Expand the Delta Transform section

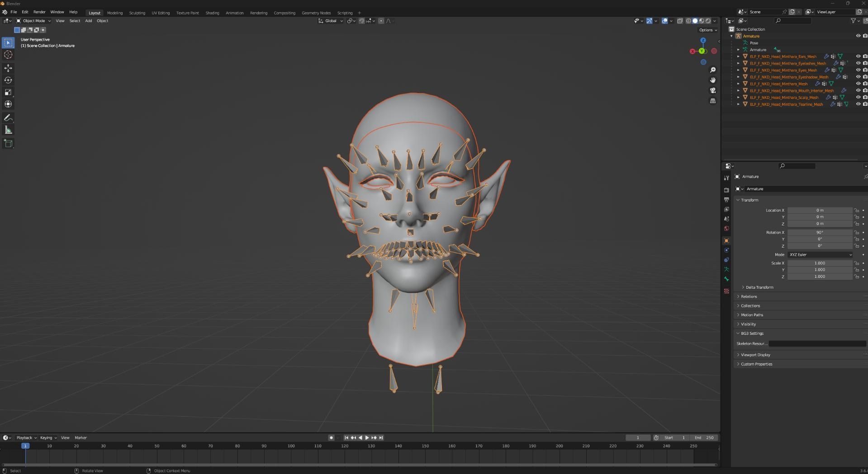point(759,287)
